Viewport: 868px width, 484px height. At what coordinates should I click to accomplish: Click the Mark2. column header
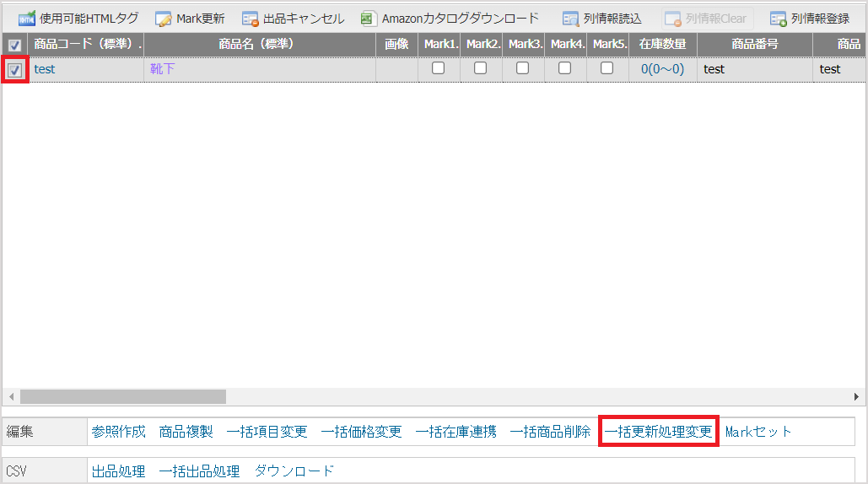click(482, 44)
